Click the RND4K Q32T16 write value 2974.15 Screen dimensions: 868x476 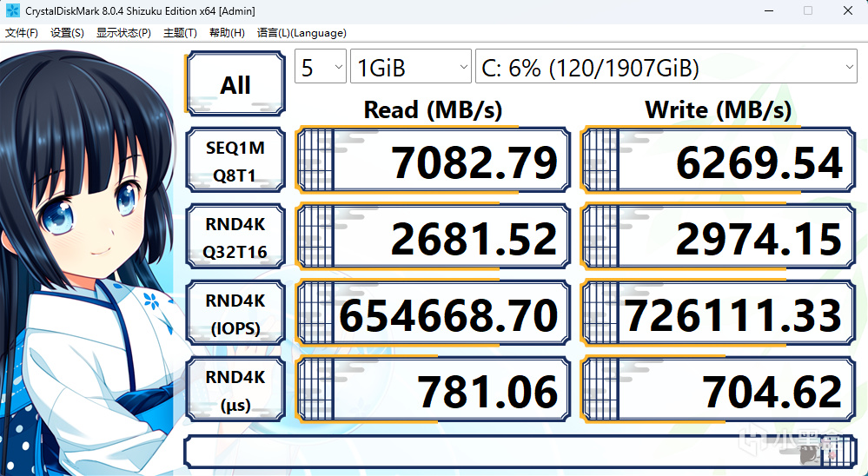tap(719, 236)
